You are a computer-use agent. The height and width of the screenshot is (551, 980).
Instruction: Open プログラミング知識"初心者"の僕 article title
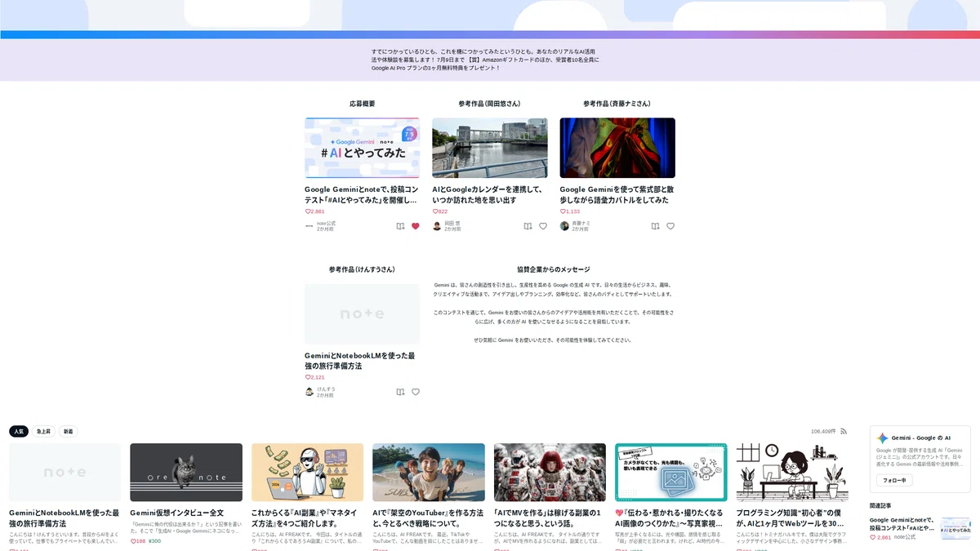tap(791, 518)
